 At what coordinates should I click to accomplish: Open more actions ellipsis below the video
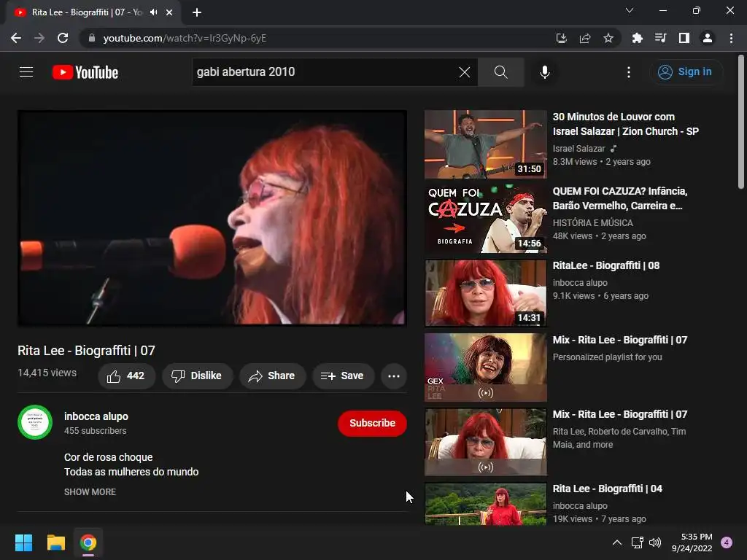(394, 376)
